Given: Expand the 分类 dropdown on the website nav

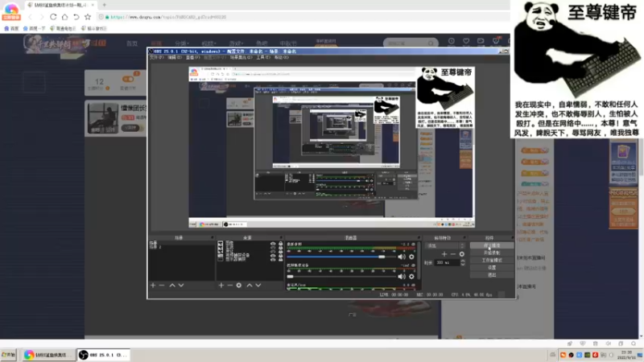Looking at the screenshot, I should click(x=182, y=43).
